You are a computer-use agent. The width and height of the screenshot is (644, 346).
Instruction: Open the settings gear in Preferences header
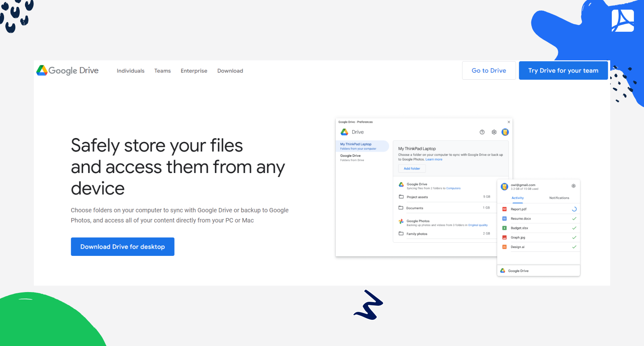tap(494, 132)
